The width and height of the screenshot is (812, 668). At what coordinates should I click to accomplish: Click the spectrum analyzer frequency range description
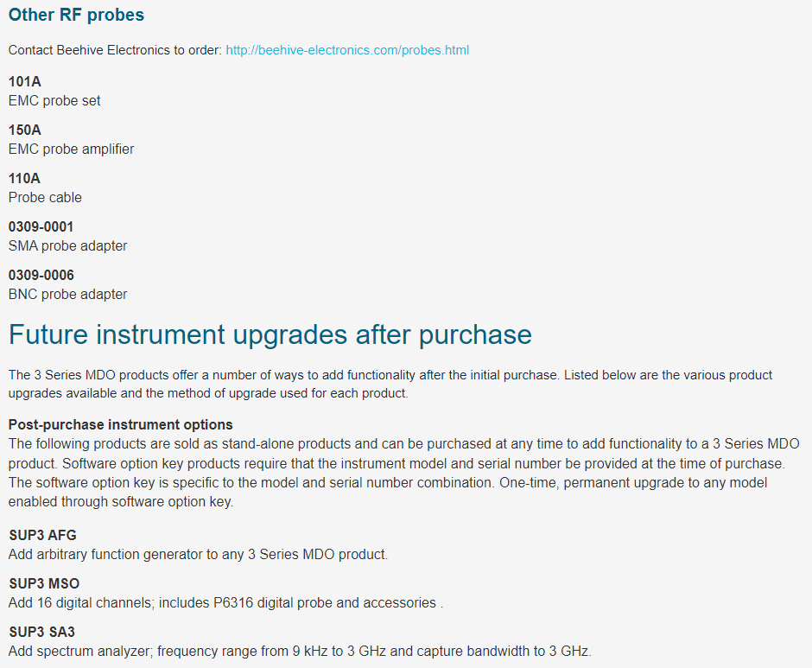coord(300,651)
